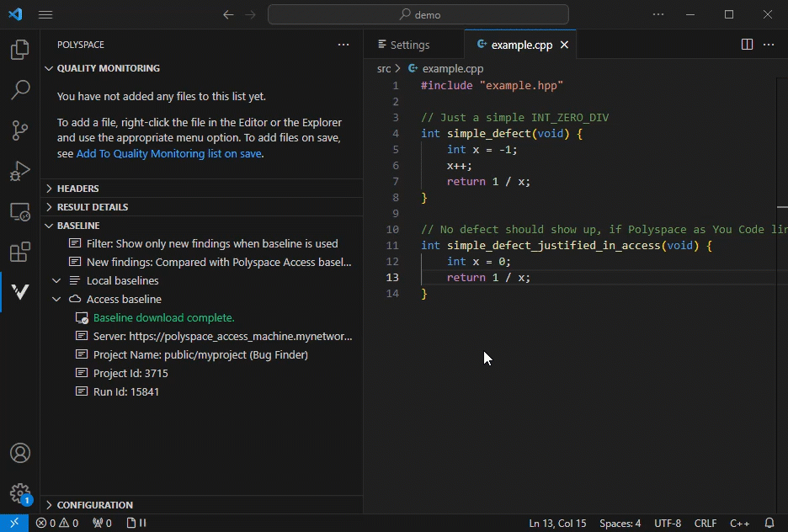The width and height of the screenshot is (788, 532).
Task: Expand the Configuration section
Action: (x=94, y=505)
